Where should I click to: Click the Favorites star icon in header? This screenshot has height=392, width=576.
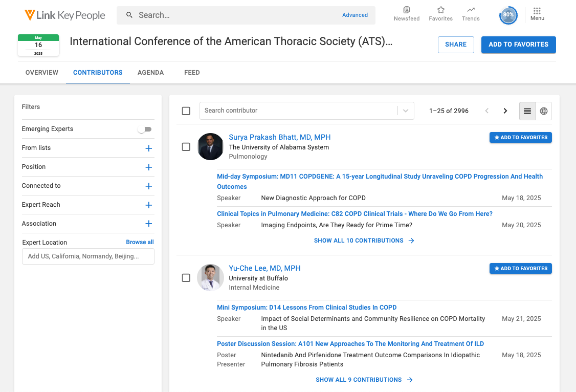(x=440, y=11)
